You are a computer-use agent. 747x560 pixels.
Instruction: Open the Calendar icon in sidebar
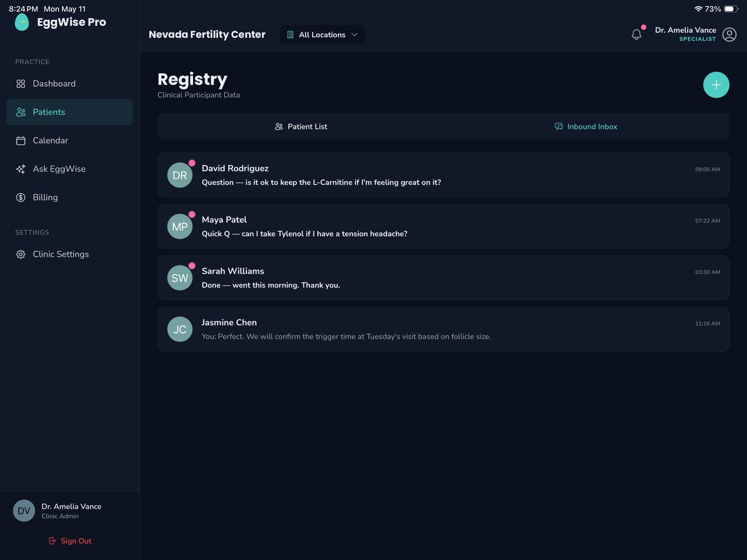[20, 141]
